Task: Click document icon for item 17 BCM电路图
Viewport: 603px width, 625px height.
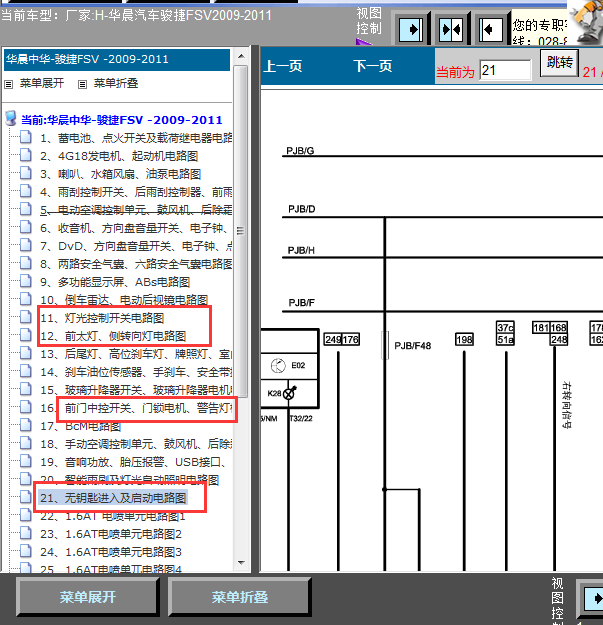Action: tap(26, 425)
